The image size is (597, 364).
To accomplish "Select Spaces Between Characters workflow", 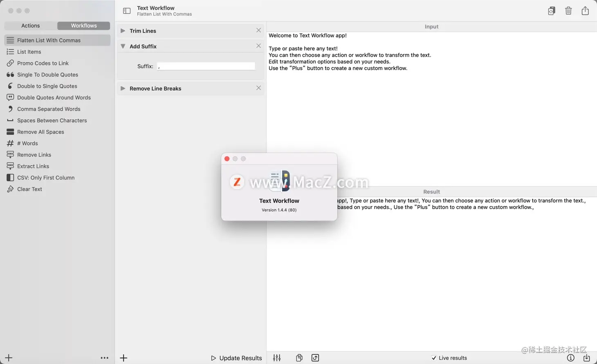I will (57, 120).
